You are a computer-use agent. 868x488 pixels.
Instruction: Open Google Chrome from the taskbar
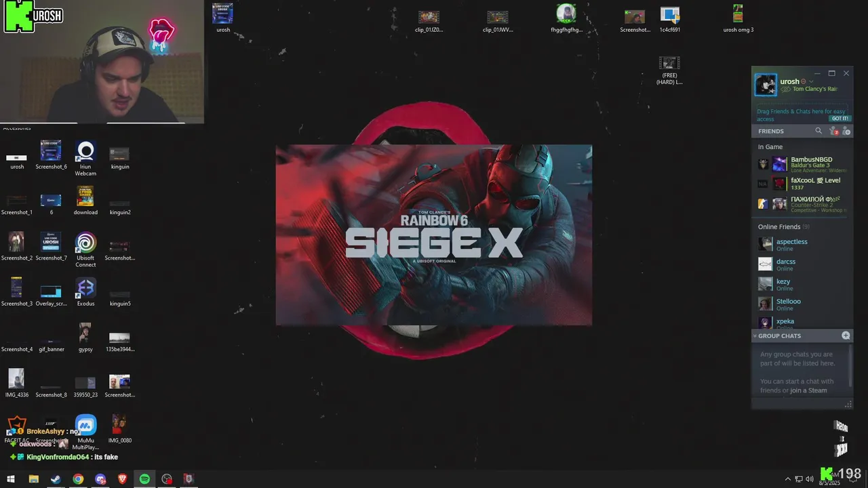click(78, 479)
